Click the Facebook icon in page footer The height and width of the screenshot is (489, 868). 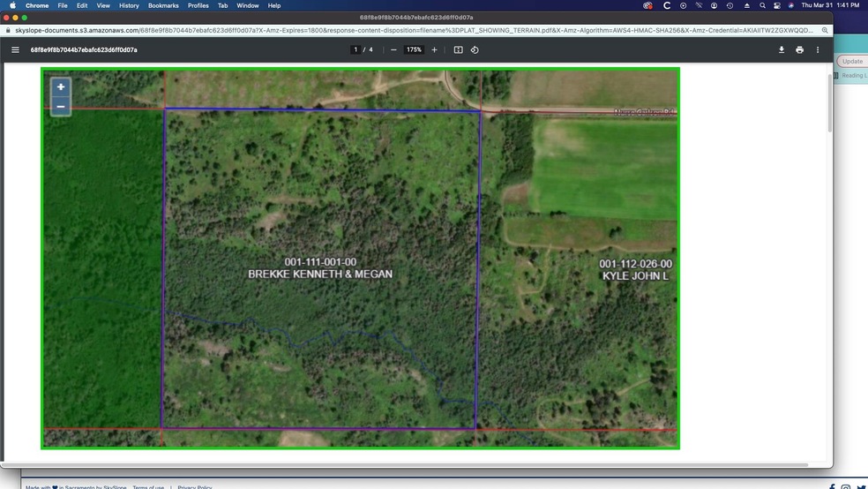[832, 486]
